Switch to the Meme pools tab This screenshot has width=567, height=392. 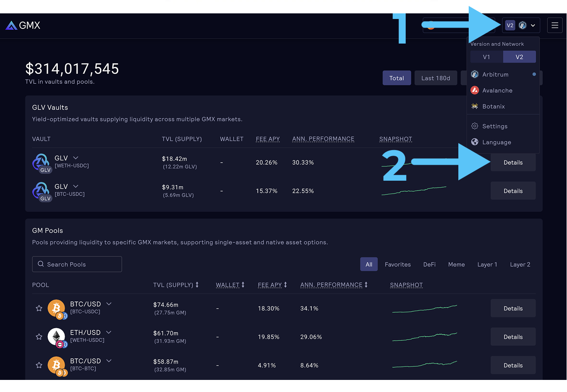point(456,264)
